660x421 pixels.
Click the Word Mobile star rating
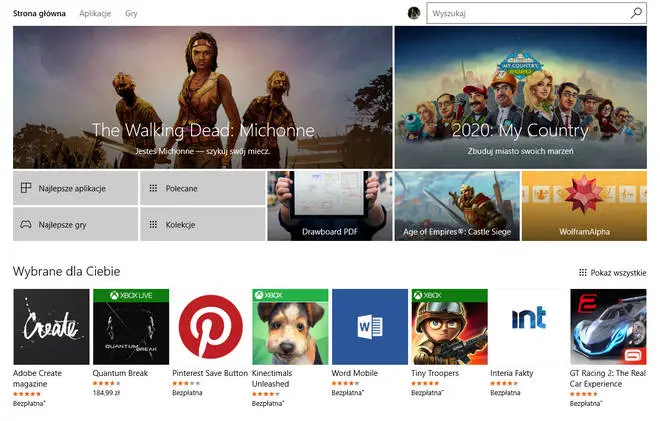click(x=345, y=383)
